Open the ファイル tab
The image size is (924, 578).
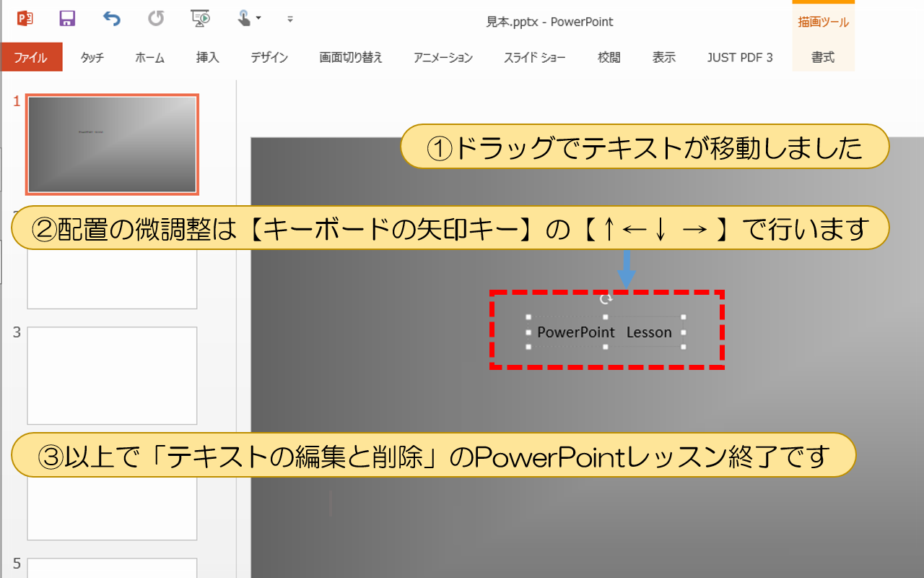[31, 57]
